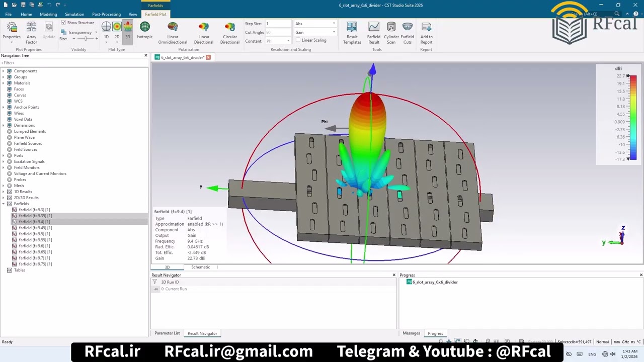Click the filter funnel icon in Result Navigator
The height and width of the screenshot is (362, 644).
(x=155, y=282)
